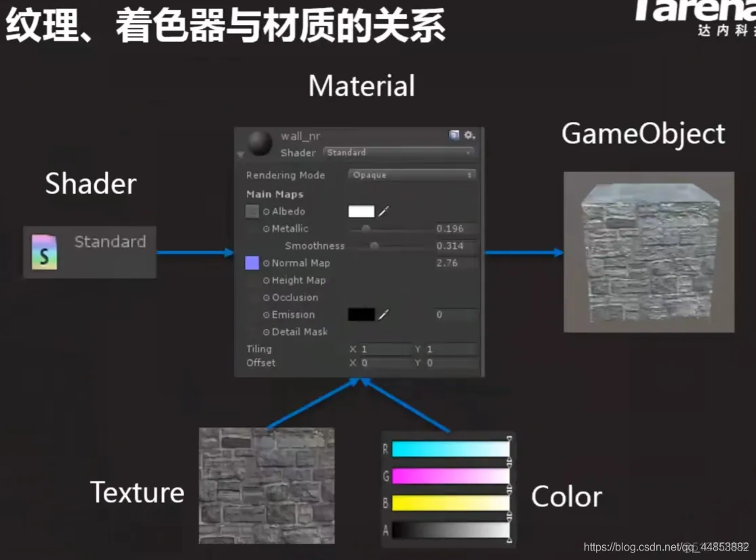
Task: Click the Rendering Mode label
Action: point(285,176)
